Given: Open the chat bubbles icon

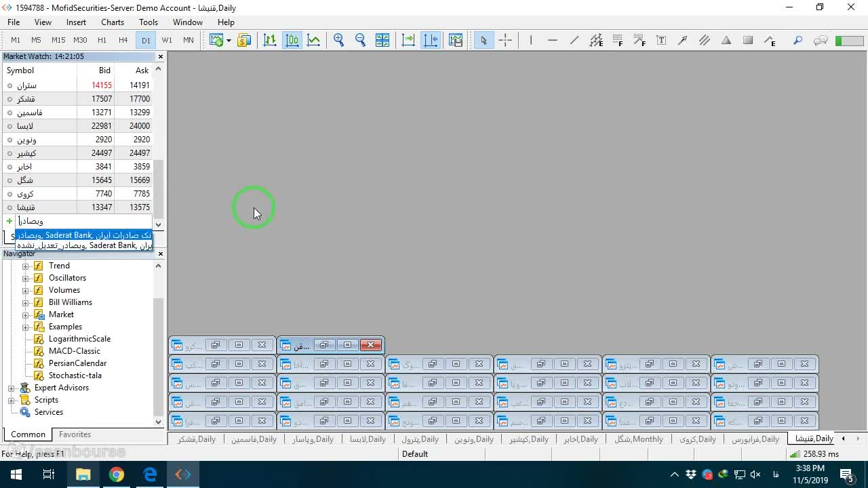Looking at the screenshot, I should click(x=821, y=41).
